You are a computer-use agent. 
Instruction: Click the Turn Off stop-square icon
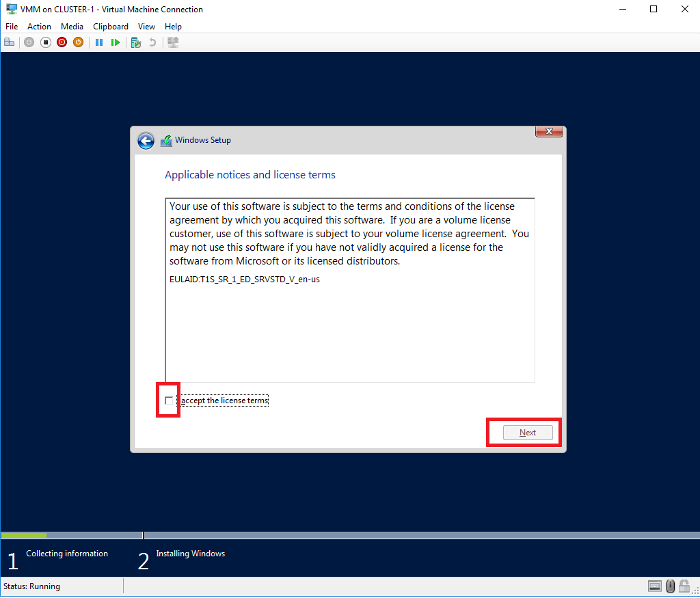click(x=46, y=42)
